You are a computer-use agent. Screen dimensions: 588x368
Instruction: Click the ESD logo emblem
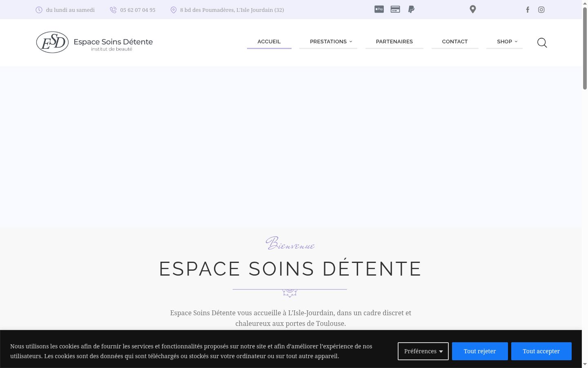click(52, 42)
